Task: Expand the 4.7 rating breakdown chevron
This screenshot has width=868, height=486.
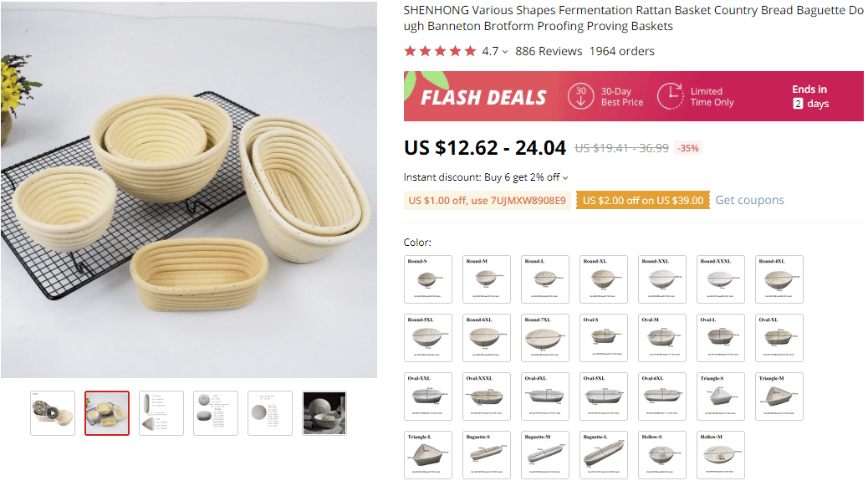Action: [505, 52]
